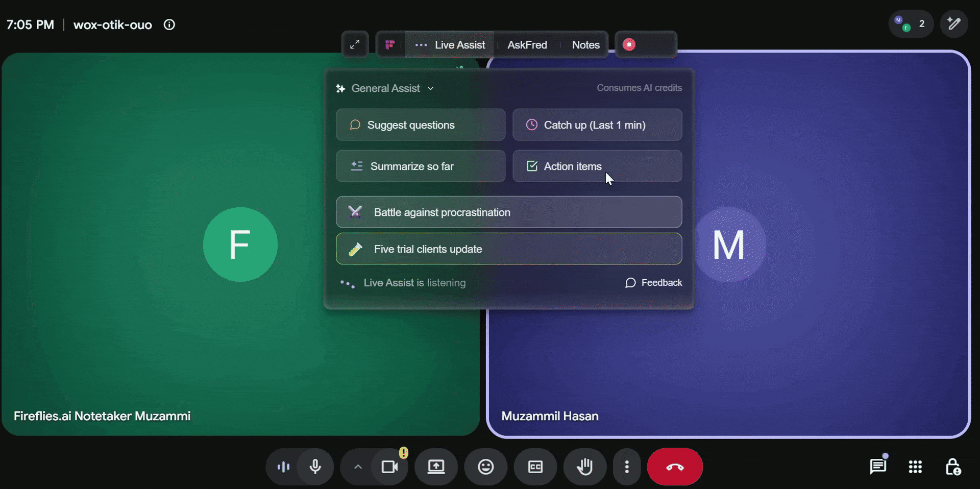Mute the microphone

[315, 467]
